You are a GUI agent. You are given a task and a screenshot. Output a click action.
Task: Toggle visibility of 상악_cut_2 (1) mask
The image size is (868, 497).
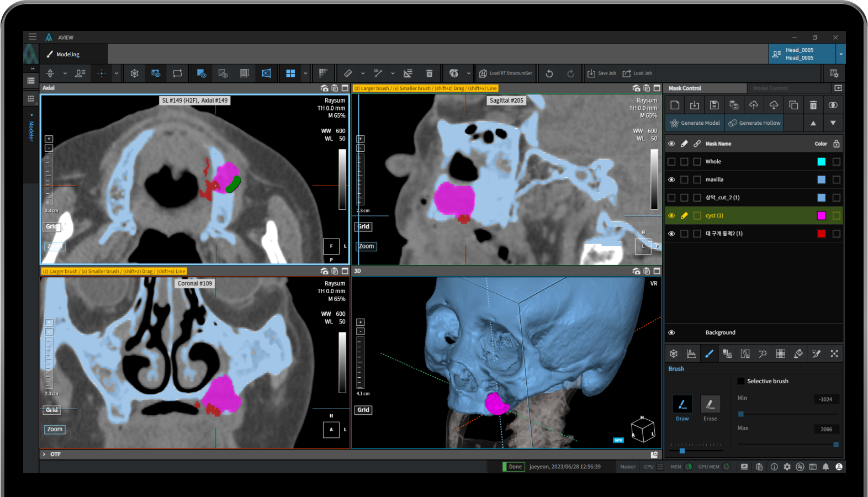click(x=671, y=198)
